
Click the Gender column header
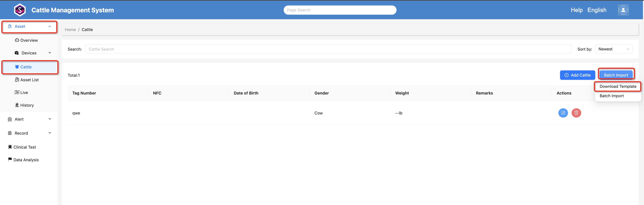[x=321, y=93]
